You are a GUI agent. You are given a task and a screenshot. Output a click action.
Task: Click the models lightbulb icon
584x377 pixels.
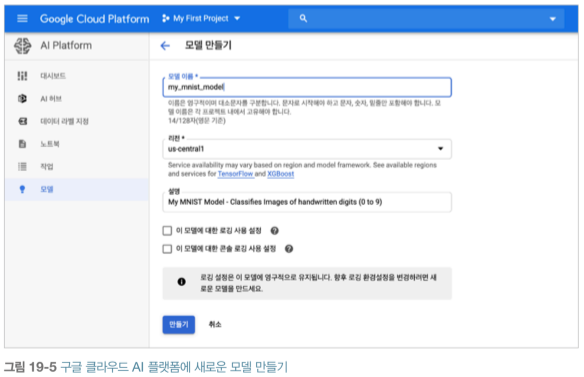22,189
